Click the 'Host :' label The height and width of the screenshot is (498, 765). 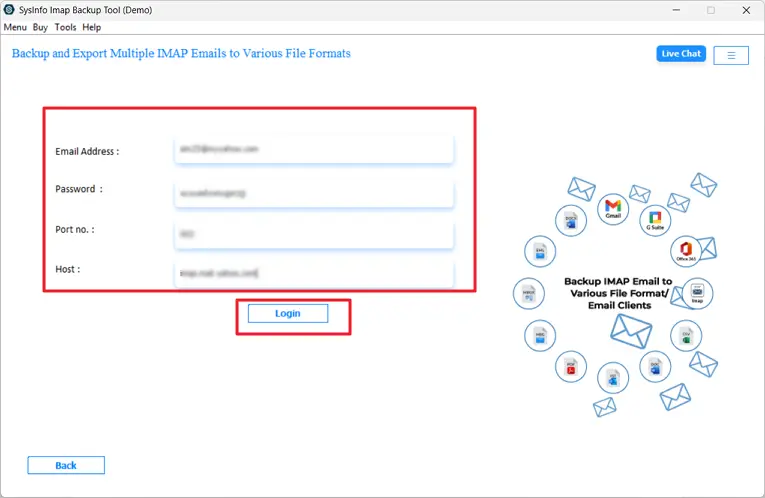[x=67, y=269]
